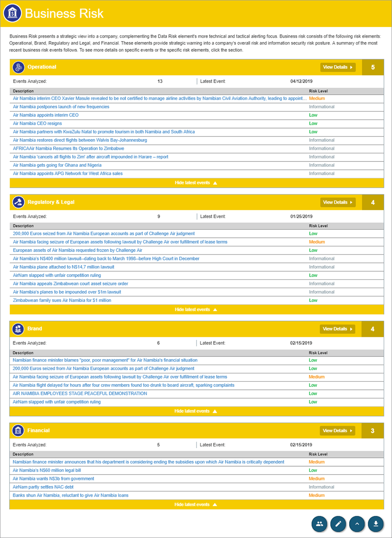Collapse latest events in Regulatory & Legal section

click(196, 310)
